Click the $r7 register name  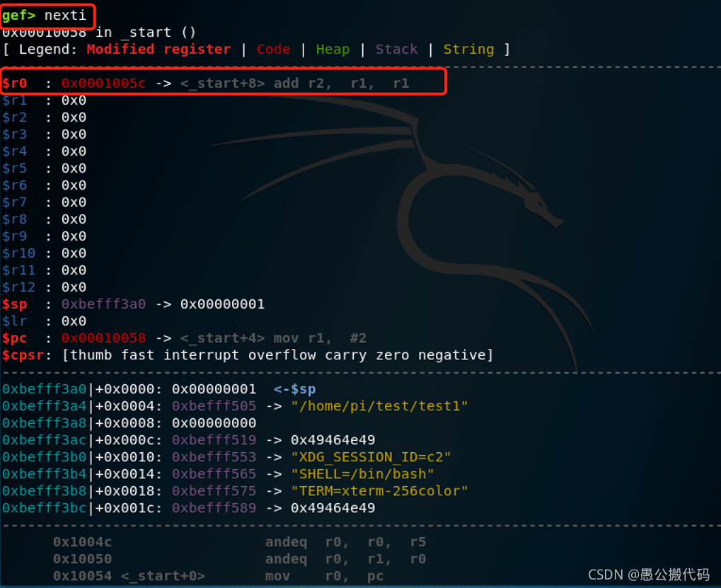[15, 202]
